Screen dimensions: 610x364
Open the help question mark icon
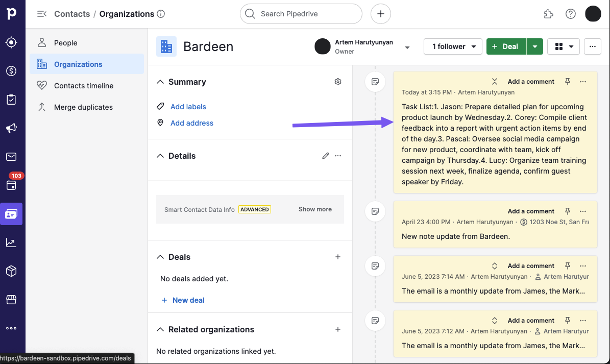coord(570,14)
